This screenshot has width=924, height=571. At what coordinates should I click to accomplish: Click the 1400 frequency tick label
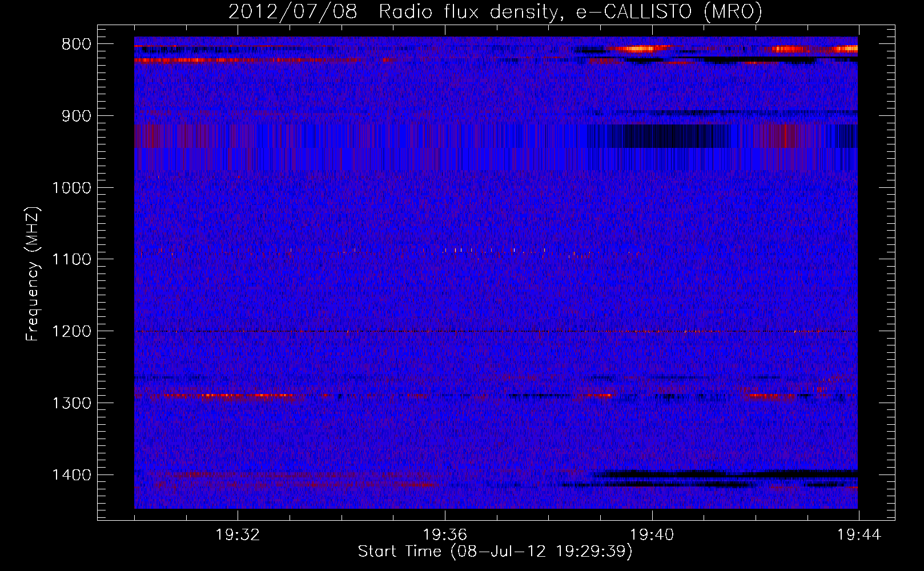point(71,475)
